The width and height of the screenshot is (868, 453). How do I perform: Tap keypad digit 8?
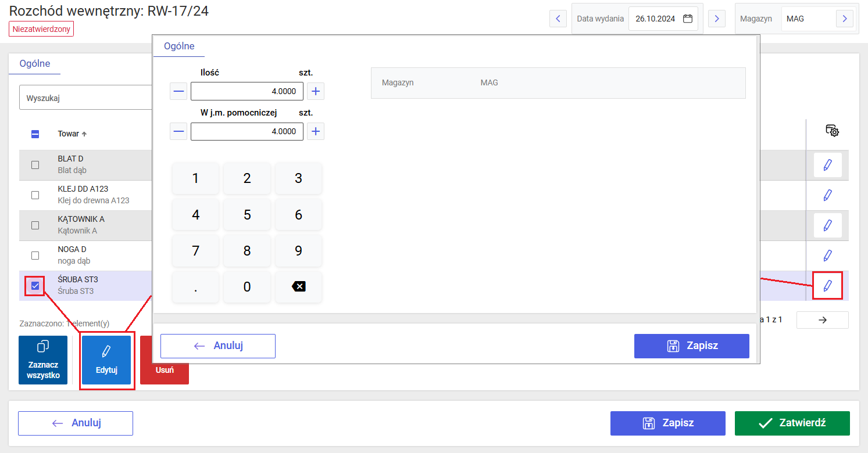[247, 251]
